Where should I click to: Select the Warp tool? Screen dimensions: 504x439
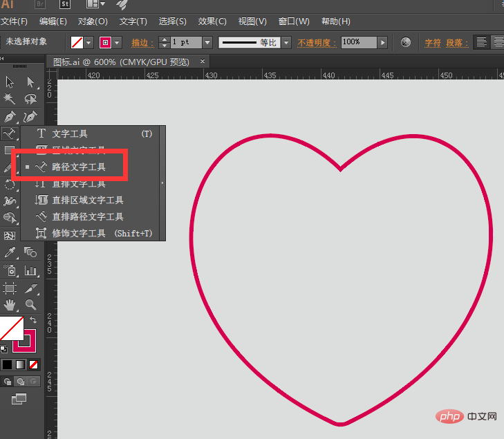(x=10, y=201)
